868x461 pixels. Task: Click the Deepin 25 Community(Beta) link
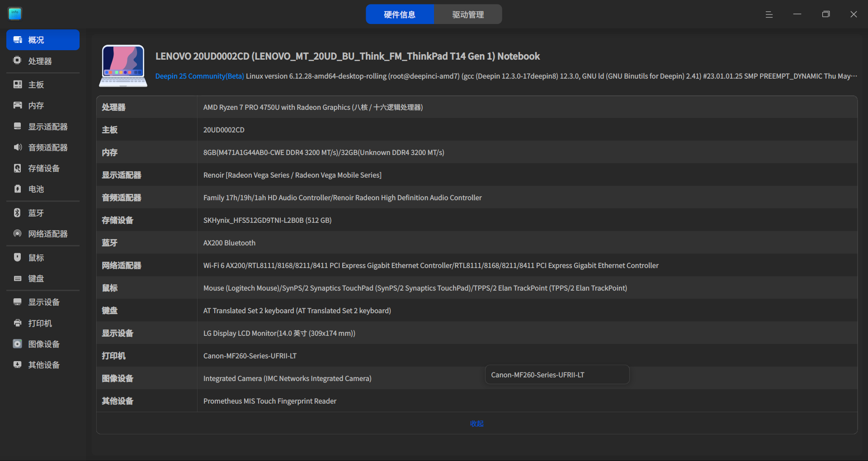click(199, 76)
